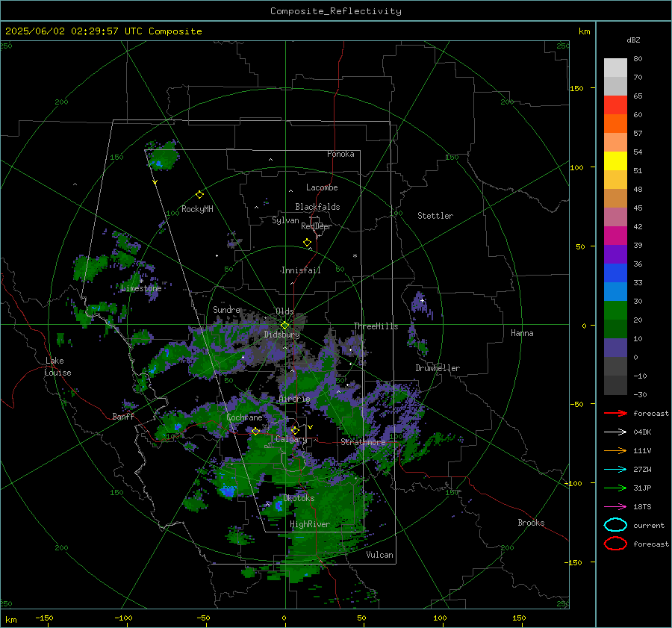Click the yellow diamond marker below RedDeer
Image resolution: width=672 pixels, height=628 pixels.
point(307,243)
